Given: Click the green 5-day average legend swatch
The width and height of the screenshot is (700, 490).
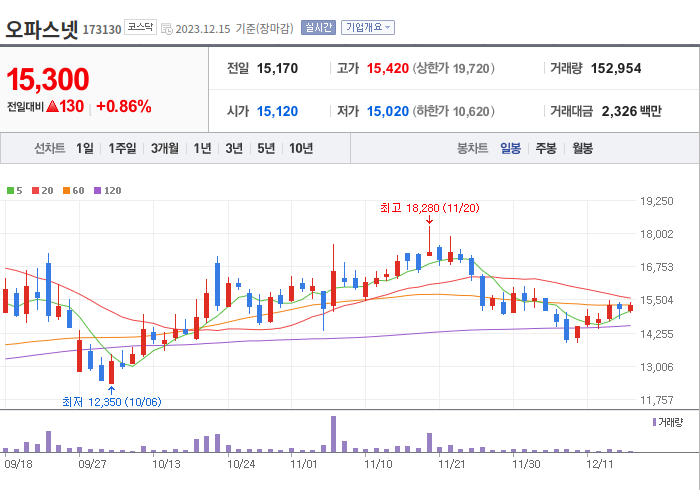Looking at the screenshot, I should point(10,191).
